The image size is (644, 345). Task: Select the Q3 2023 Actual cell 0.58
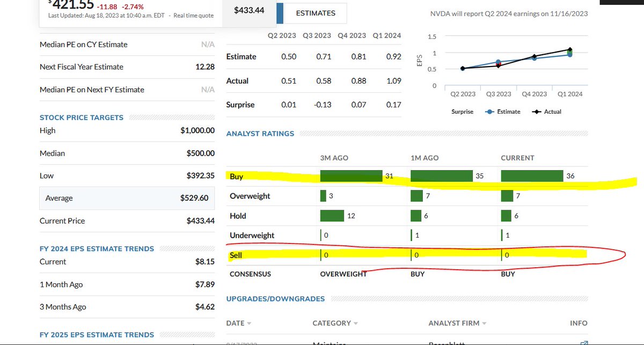coord(324,80)
